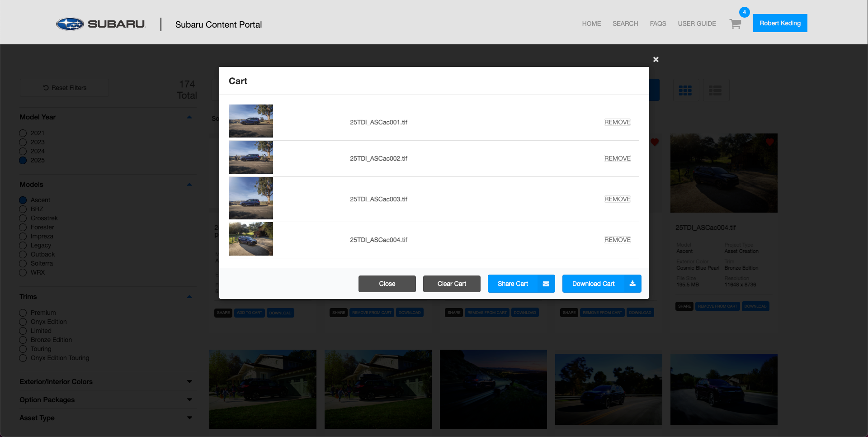Remove 25TDI_ASCac004.tif from cart
Screen dimensions: 868x437
tap(618, 240)
